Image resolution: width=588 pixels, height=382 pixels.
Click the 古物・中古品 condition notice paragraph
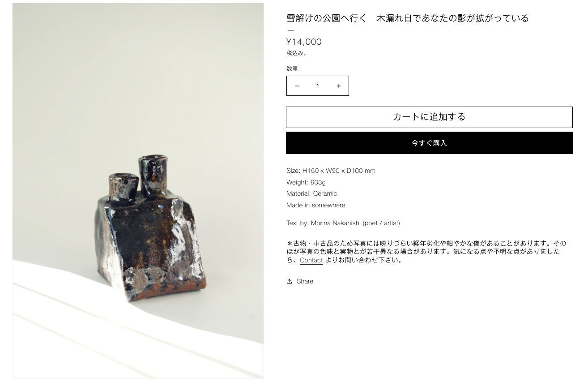(x=426, y=252)
